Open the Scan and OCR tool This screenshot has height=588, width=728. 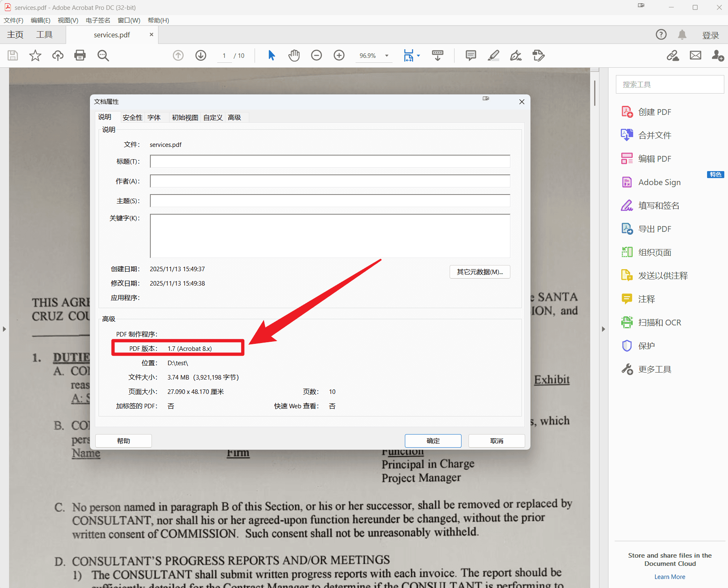point(659,323)
